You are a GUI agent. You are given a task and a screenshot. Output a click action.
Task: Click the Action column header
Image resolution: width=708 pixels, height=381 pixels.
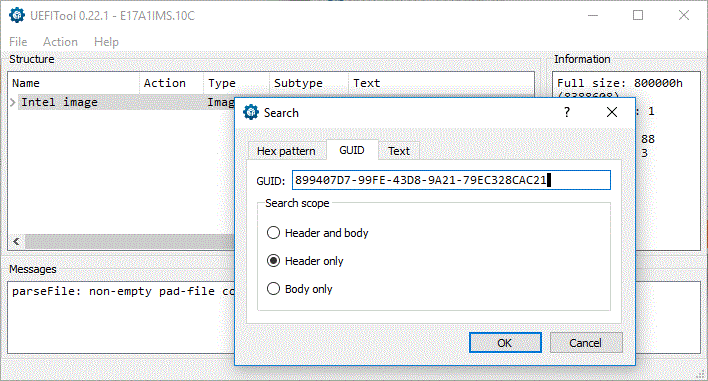tap(171, 83)
